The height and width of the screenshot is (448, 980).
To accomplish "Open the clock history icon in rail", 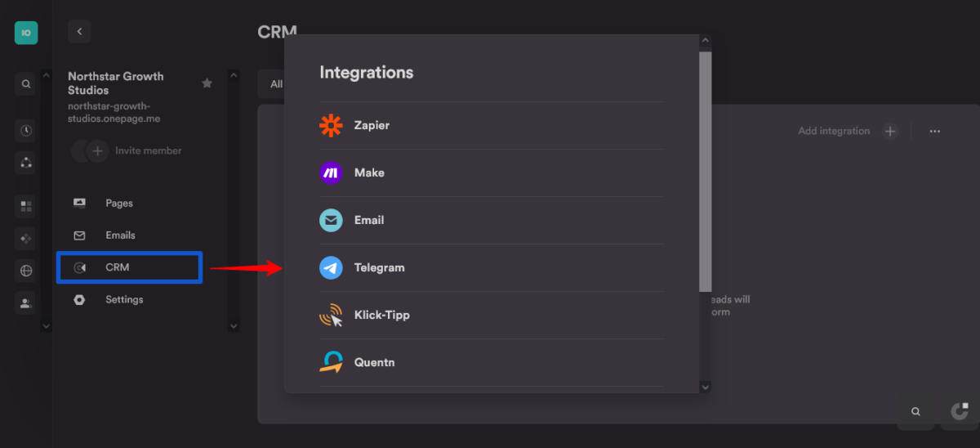I will click(26, 131).
